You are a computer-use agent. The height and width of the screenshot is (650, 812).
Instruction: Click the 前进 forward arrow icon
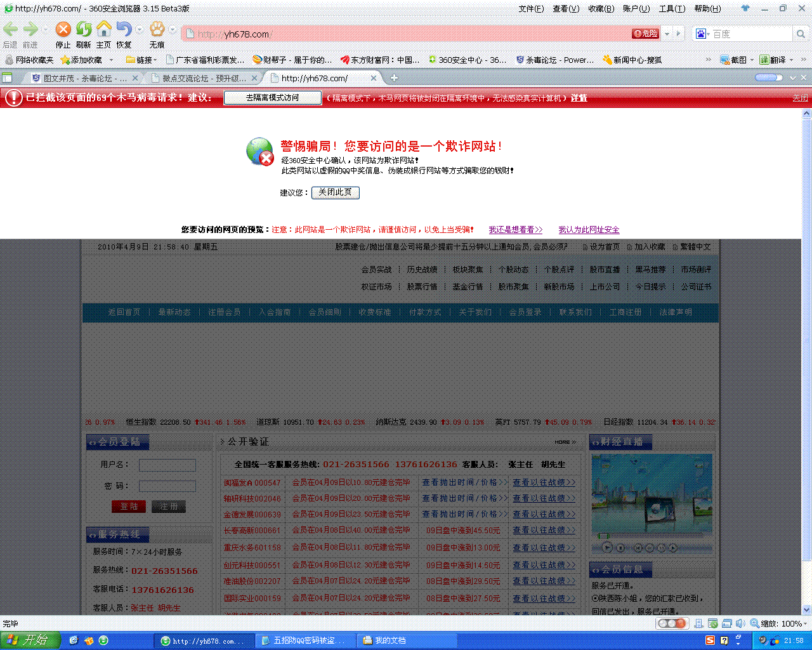(30, 29)
